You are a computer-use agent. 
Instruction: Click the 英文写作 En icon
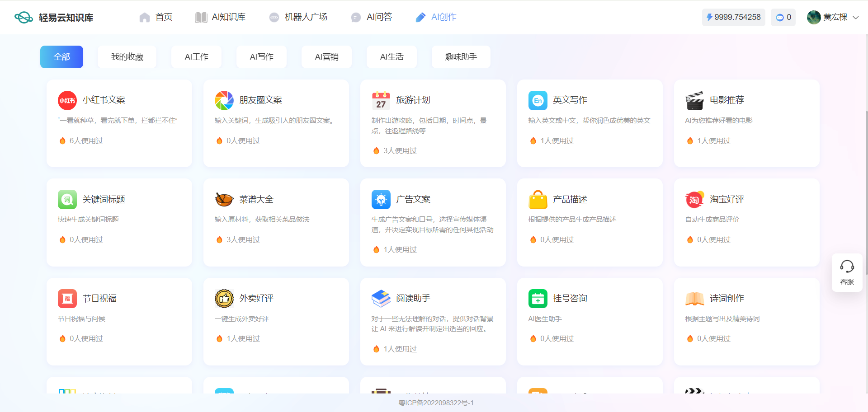click(538, 100)
